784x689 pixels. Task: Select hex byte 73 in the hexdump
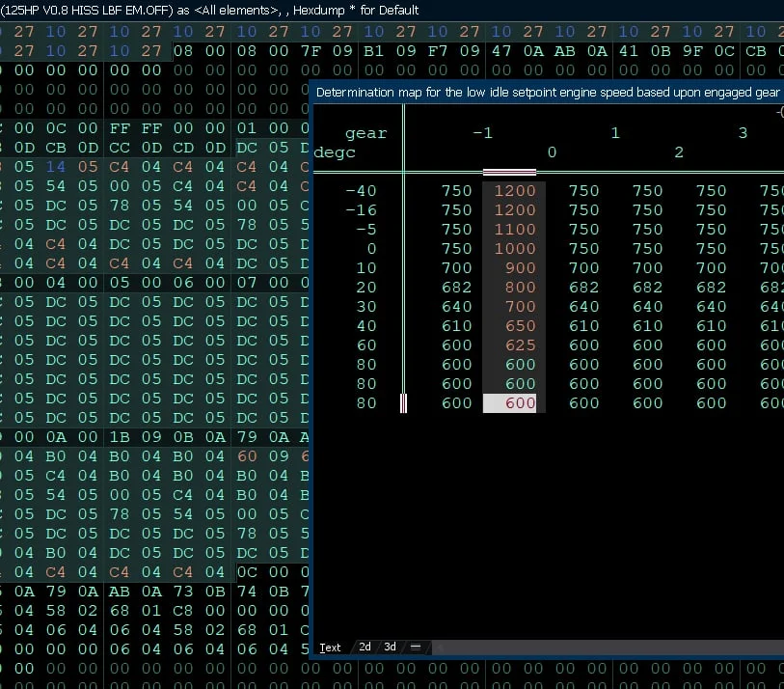click(x=183, y=592)
